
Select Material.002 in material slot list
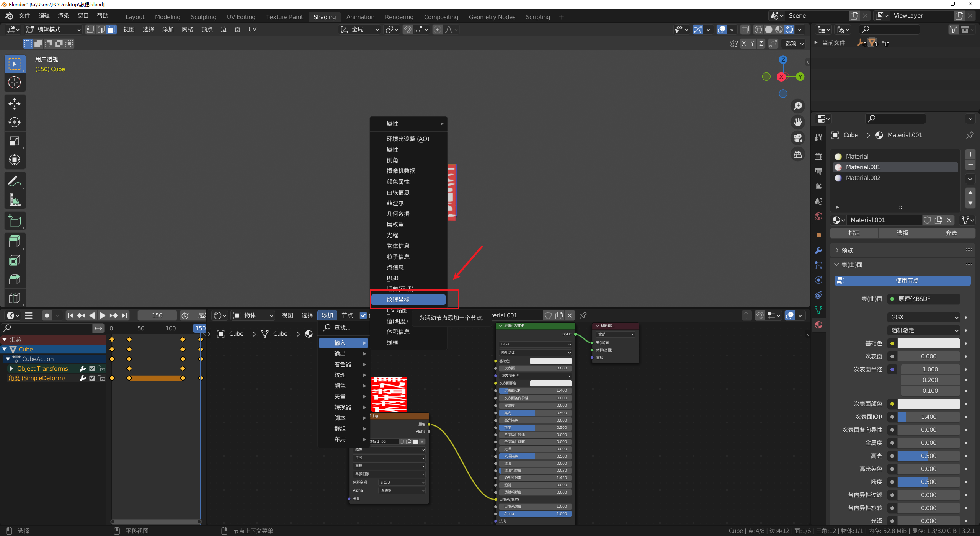tap(863, 178)
